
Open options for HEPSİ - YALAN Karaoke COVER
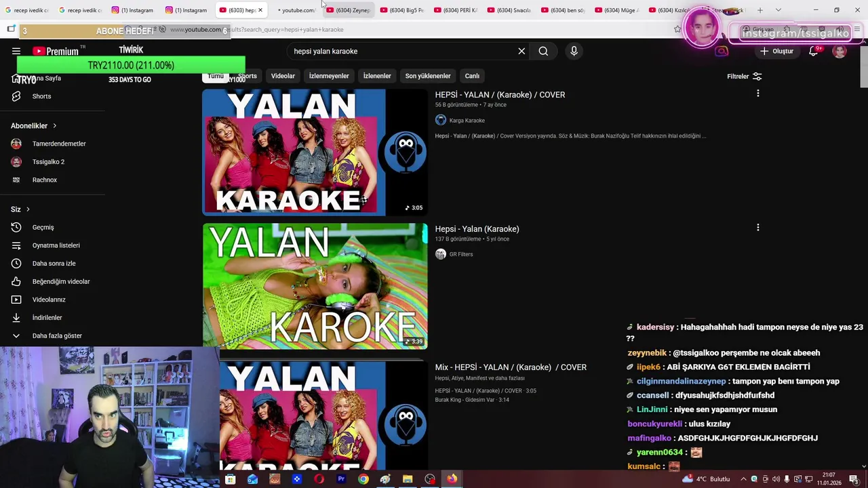(x=757, y=94)
